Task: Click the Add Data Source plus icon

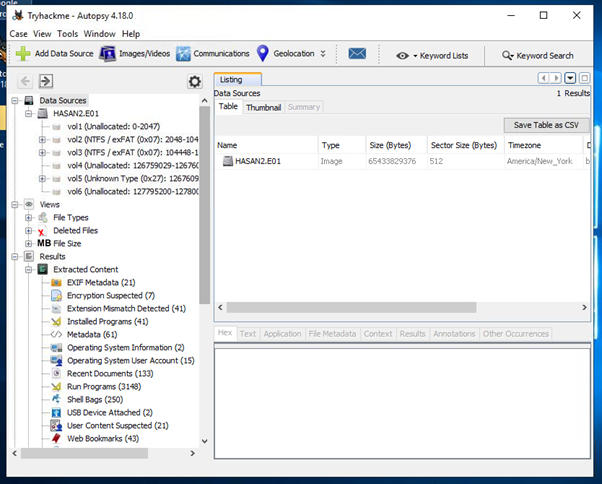Action: pyautogui.click(x=23, y=54)
